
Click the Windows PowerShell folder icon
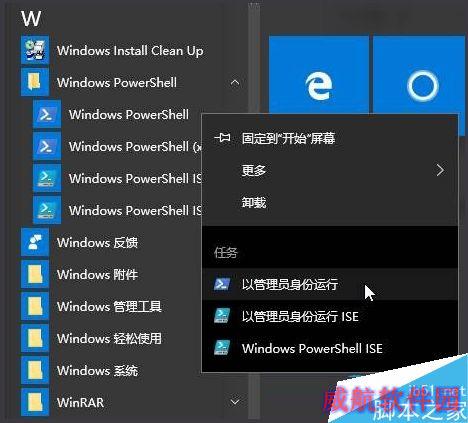(x=35, y=82)
